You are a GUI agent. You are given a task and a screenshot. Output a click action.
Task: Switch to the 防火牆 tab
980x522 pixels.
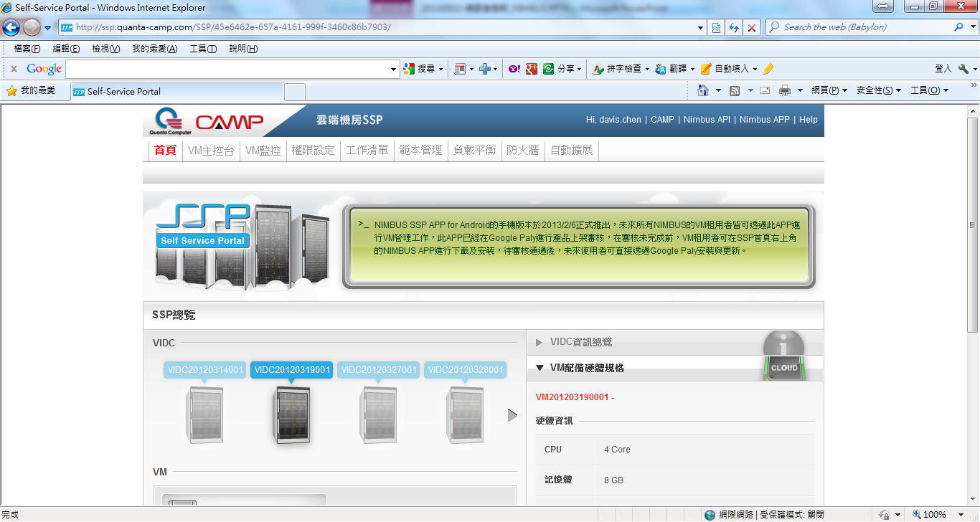(x=522, y=151)
